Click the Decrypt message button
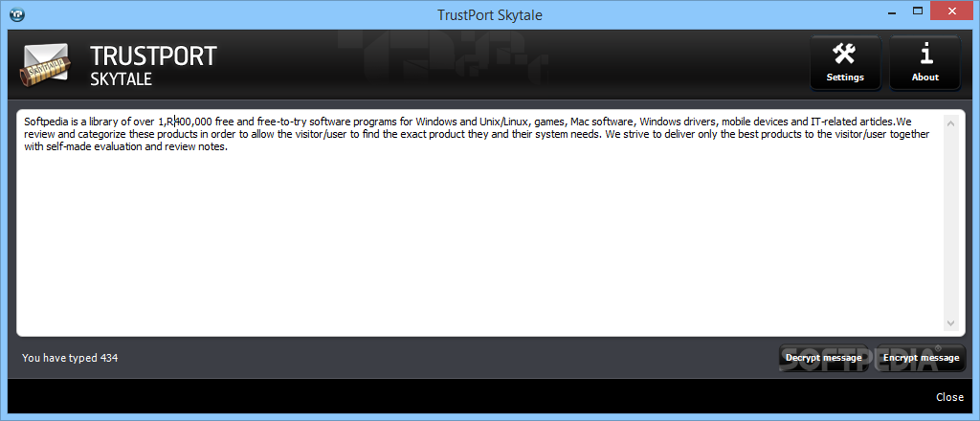Image resolution: width=980 pixels, height=421 pixels. [x=823, y=358]
